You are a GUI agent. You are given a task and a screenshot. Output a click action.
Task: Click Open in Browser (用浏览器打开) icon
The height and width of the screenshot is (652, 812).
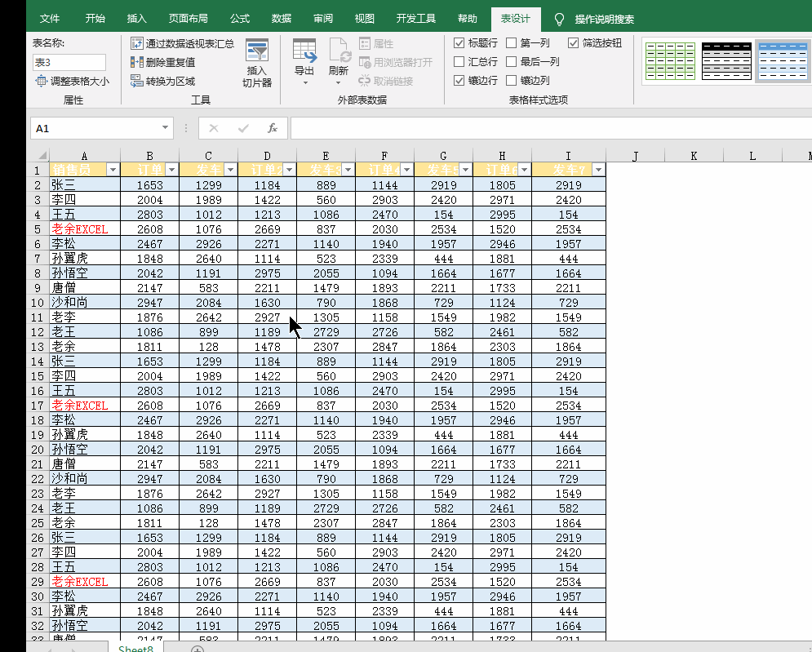[365, 62]
